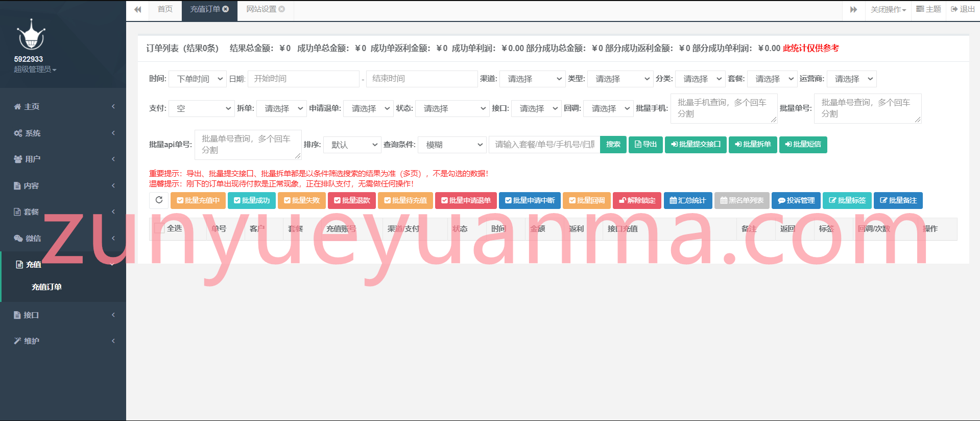Open the 支付 dropdown
Screen dimensions: 980x421
coord(202,109)
